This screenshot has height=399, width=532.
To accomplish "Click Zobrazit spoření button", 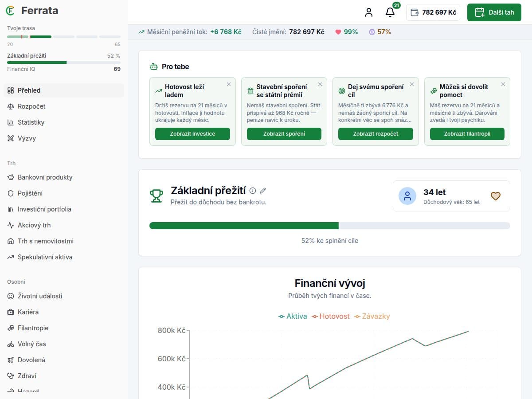I will point(284,134).
